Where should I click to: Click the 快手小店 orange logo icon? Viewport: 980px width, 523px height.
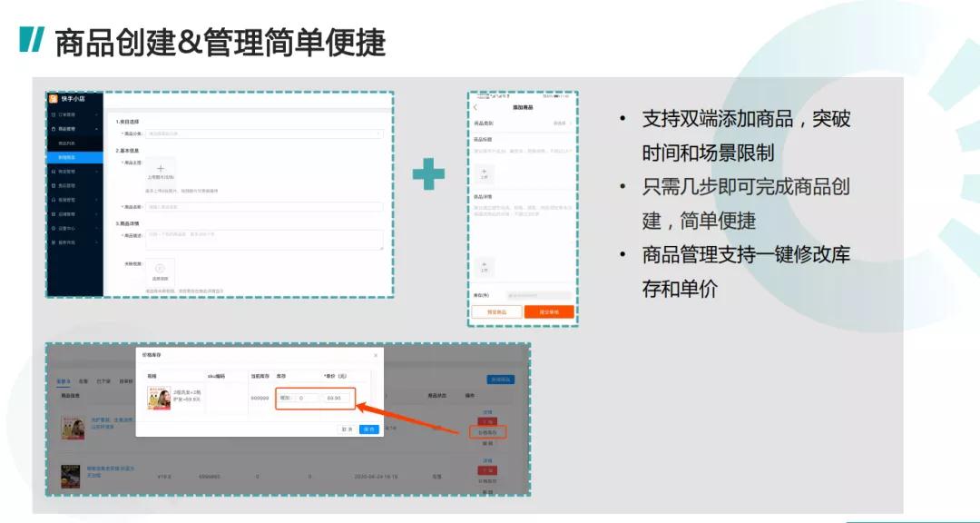point(54,99)
